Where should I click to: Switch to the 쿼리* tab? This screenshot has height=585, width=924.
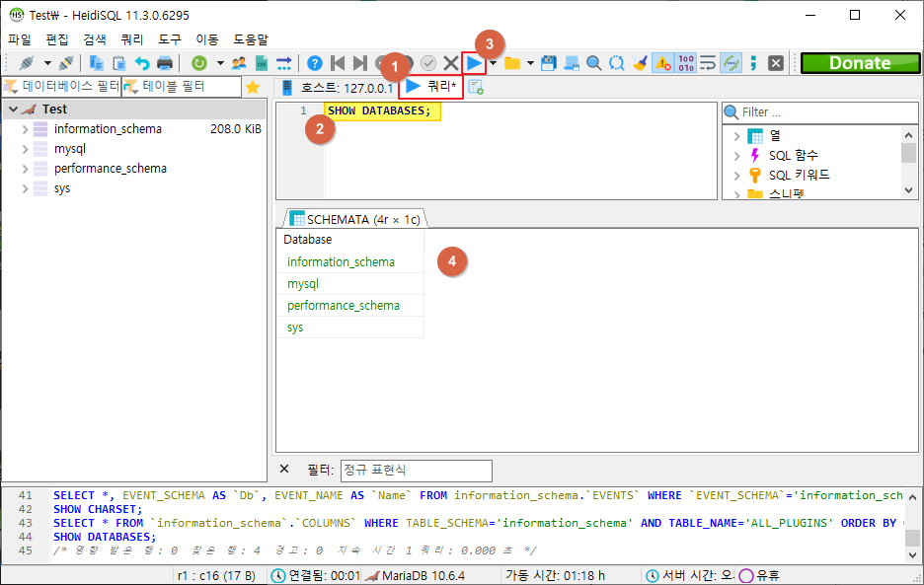click(431, 87)
